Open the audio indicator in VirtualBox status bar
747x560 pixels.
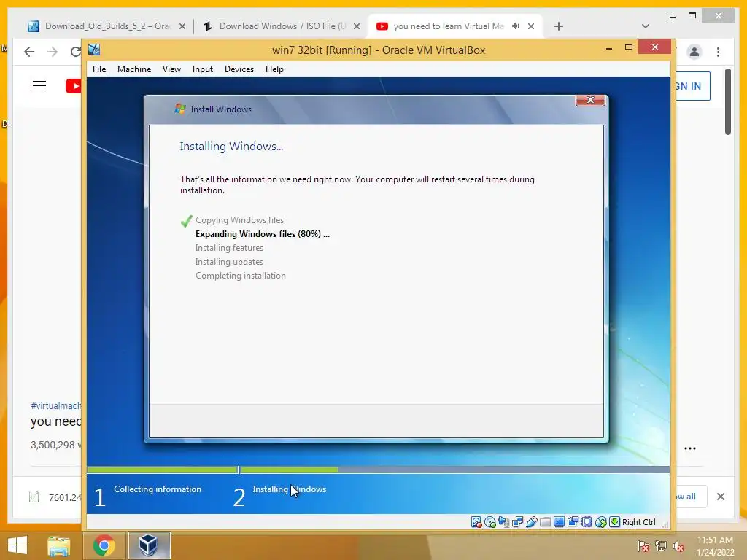click(x=503, y=522)
